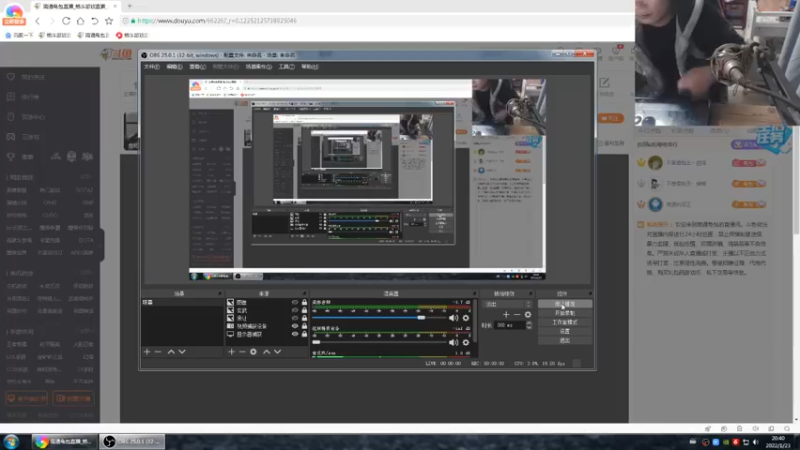
Task: Open the 百度一下 bookmark
Action: tap(19, 35)
